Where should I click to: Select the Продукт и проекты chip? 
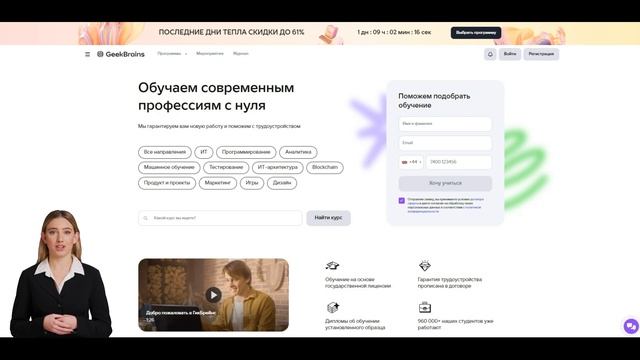[x=167, y=183]
